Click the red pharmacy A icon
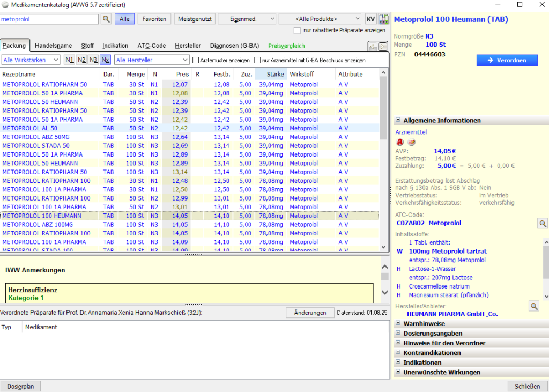Screen dimensions: 549x392 pos(399,142)
